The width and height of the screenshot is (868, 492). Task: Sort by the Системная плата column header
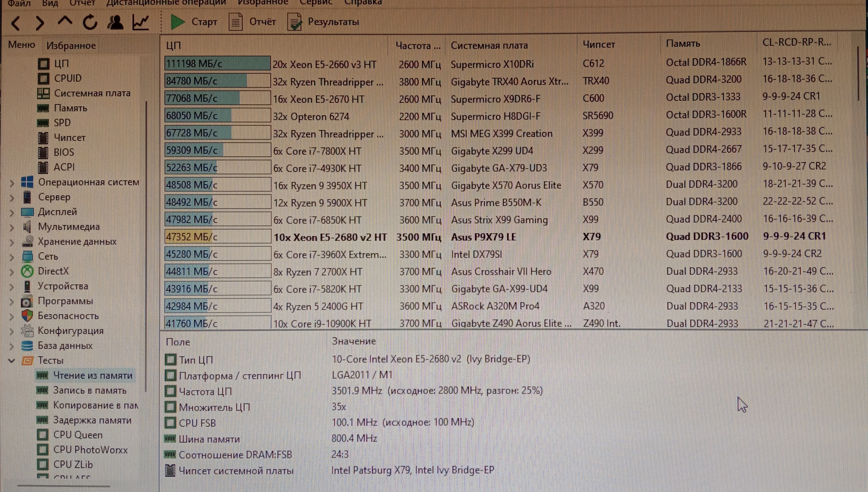coord(489,45)
